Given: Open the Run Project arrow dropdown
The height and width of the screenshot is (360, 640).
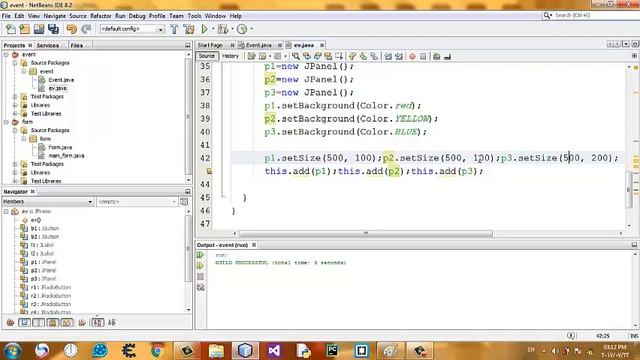Looking at the screenshot, I should click(x=212, y=29).
